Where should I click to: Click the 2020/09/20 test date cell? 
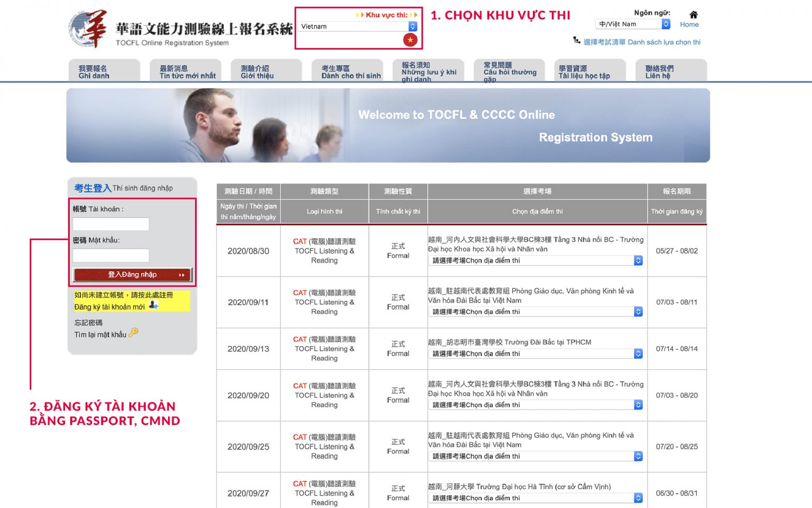(x=248, y=395)
